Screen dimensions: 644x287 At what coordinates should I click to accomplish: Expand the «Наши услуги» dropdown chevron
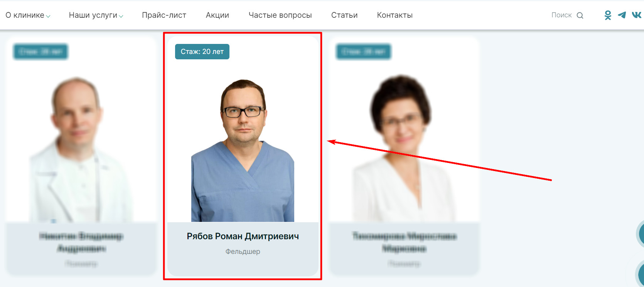(121, 16)
